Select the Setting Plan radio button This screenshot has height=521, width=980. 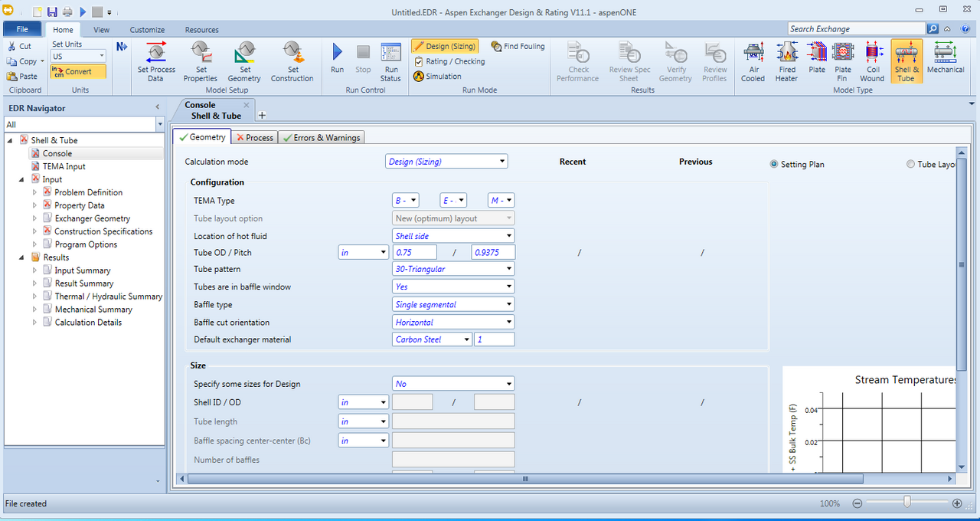tap(774, 164)
